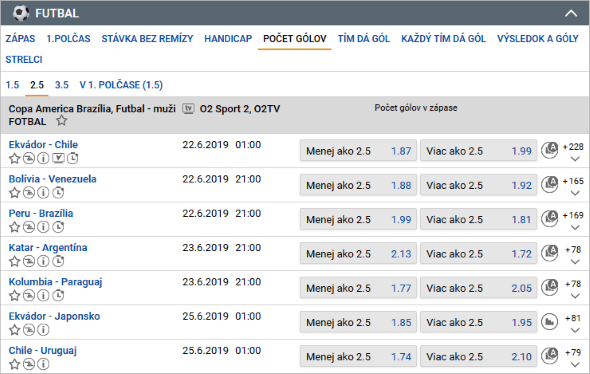Bet Menej ako 2.5 at 1.74 on Chile - Uruguaj
Viewport: 590px width, 374px height.
[358, 356]
